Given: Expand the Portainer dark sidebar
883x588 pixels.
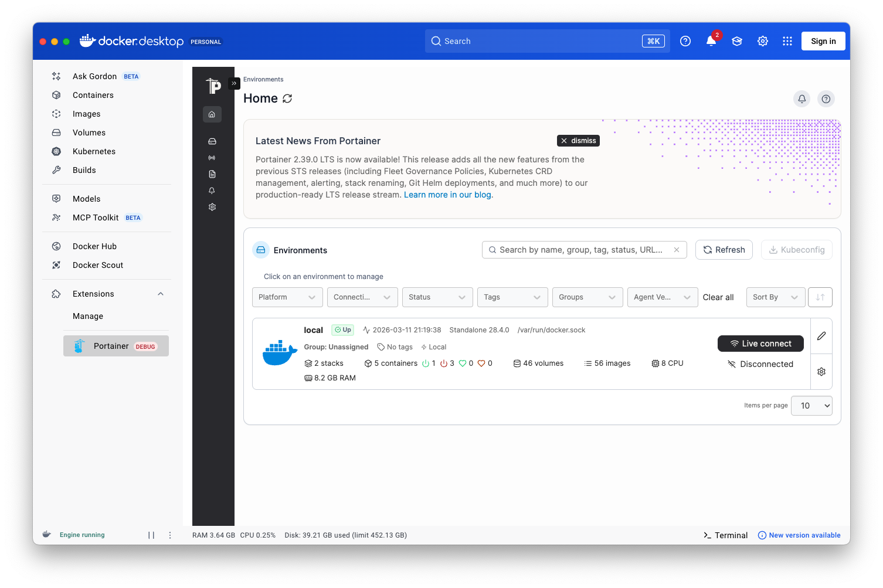Looking at the screenshot, I should coord(234,83).
